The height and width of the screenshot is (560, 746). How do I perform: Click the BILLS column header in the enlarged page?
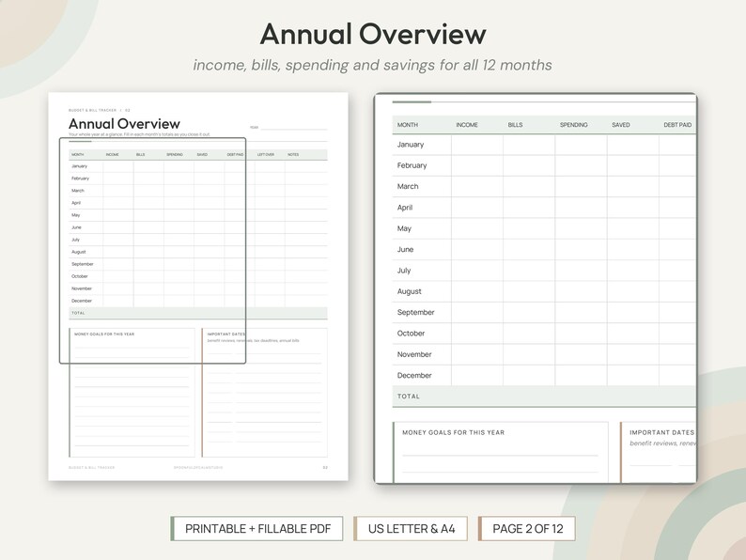(x=515, y=125)
